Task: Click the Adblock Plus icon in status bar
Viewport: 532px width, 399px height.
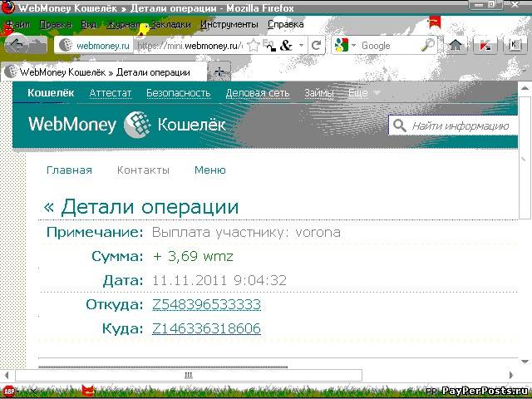Action: [9, 391]
